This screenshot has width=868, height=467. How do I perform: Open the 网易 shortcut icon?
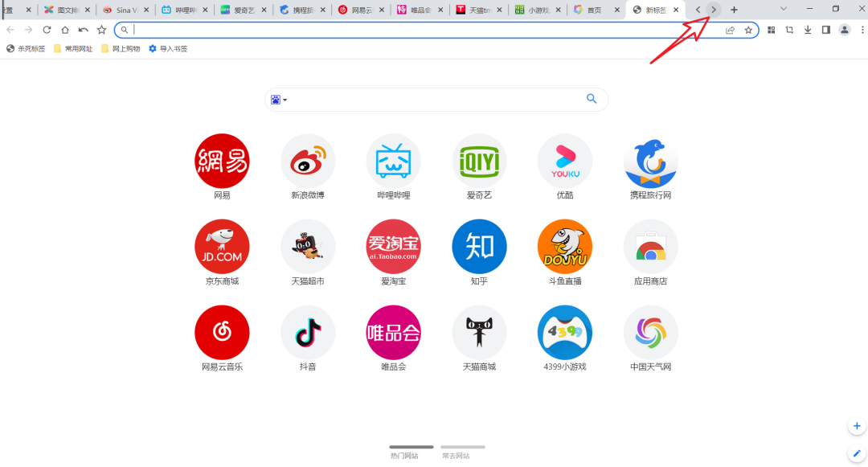point(222,161)
